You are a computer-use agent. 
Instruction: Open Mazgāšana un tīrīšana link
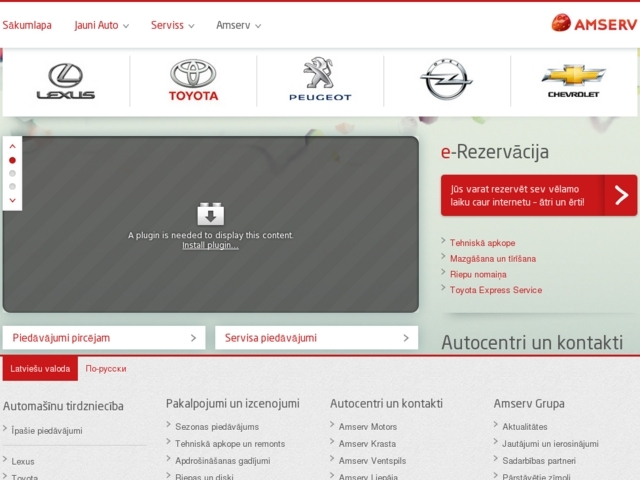click(493, 259)
